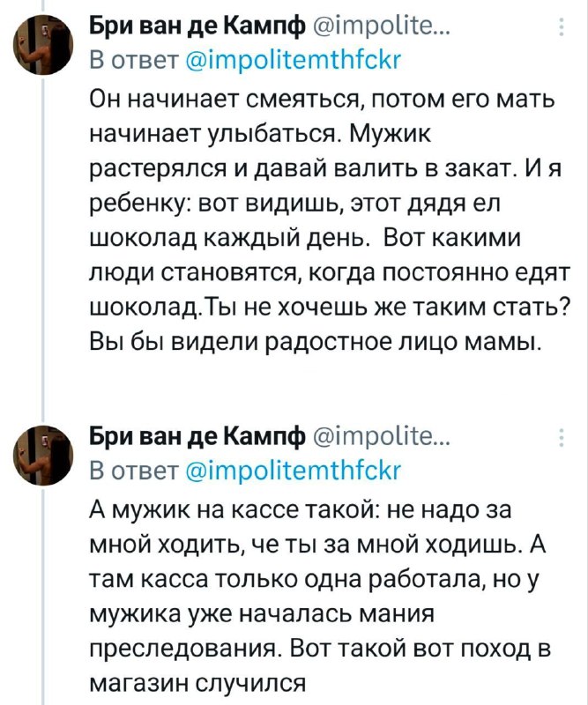Click the "В ответ" label in the second tweet

point(129,471)
